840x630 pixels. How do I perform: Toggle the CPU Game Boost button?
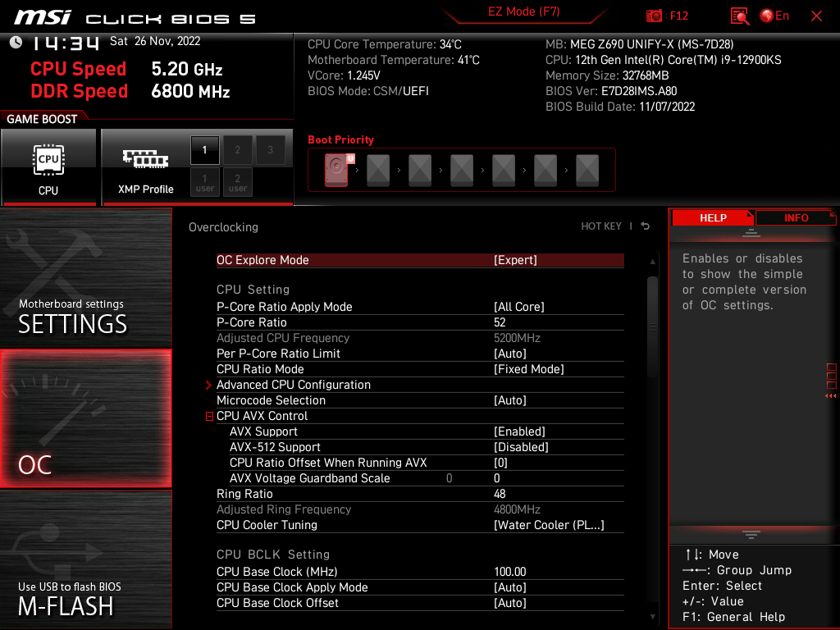click(x=48, y=167)
